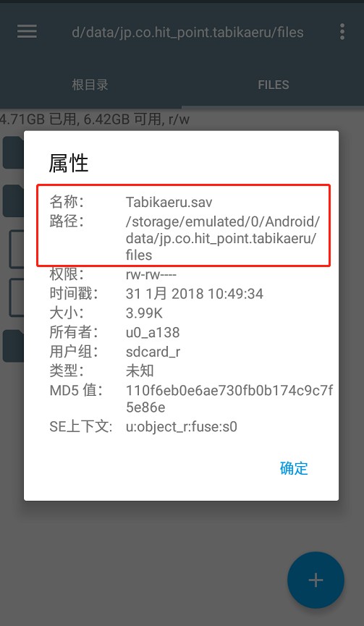Tap the 未知 file type value
The width and height of the screenshot is (364, 626).
[x=140, y=371]
